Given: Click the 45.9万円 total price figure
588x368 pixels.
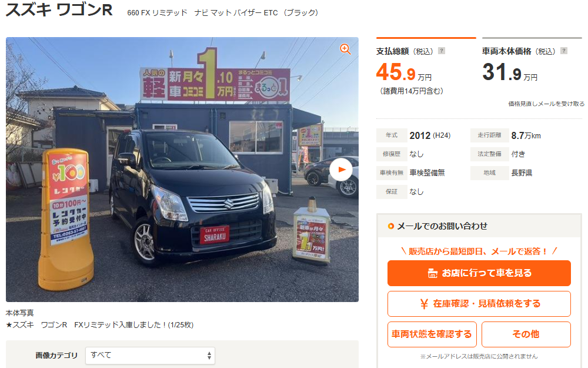Looking at the screenshot, I should [404, 72].
